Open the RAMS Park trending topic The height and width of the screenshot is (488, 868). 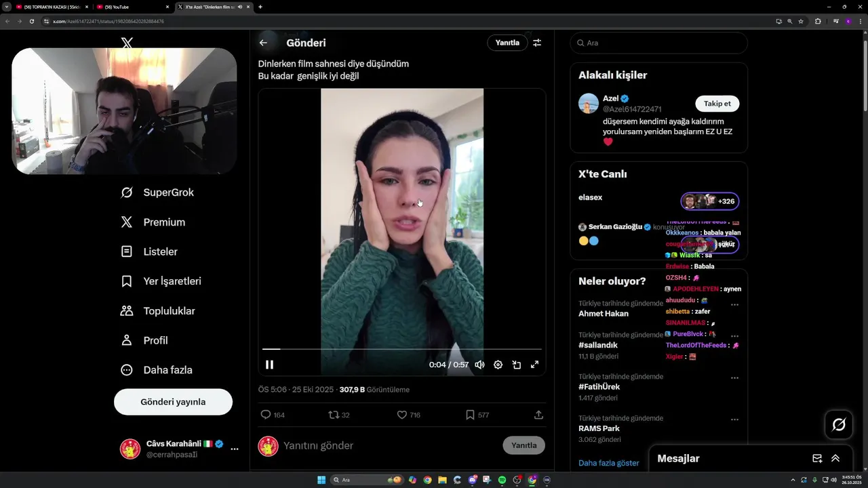click(599, 428)
